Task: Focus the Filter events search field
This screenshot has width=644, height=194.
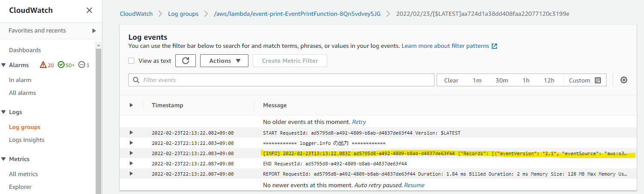Action: pos(281,80)
